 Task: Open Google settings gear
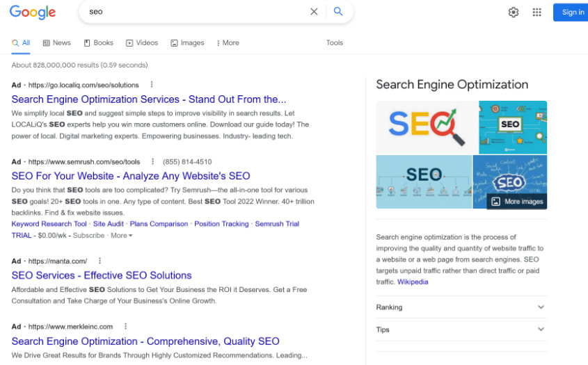point(514,12)
